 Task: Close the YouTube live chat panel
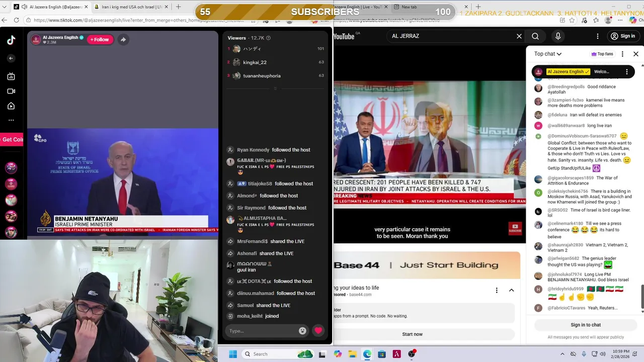pyautogui.click(x=636, y=54)
